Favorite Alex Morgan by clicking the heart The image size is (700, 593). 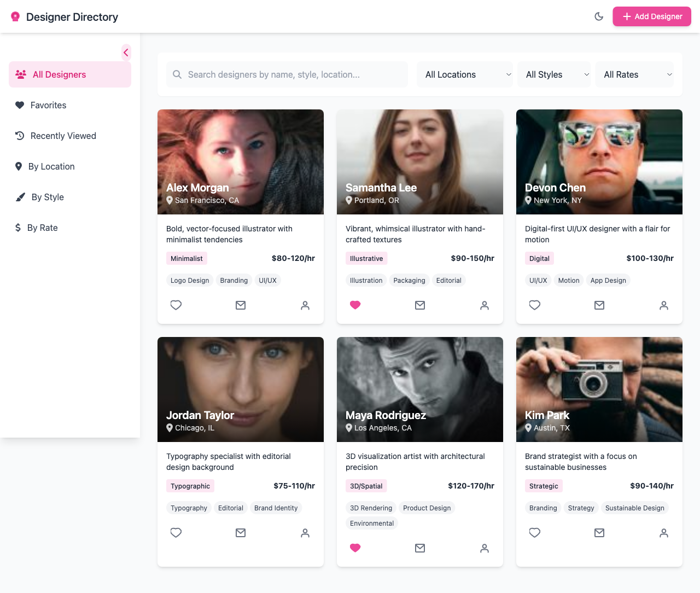[176, 305]
